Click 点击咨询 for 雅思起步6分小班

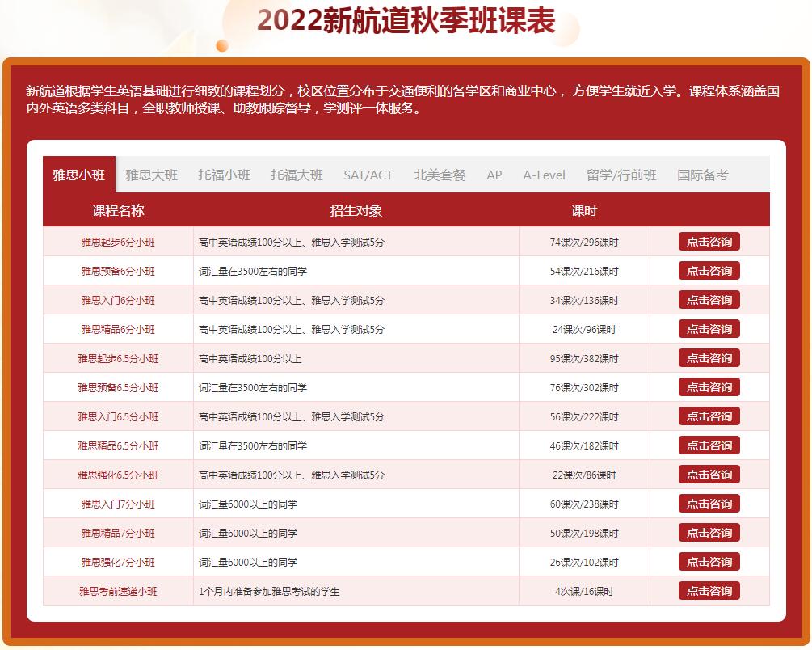pyautogui.click(x=709, y=242)
